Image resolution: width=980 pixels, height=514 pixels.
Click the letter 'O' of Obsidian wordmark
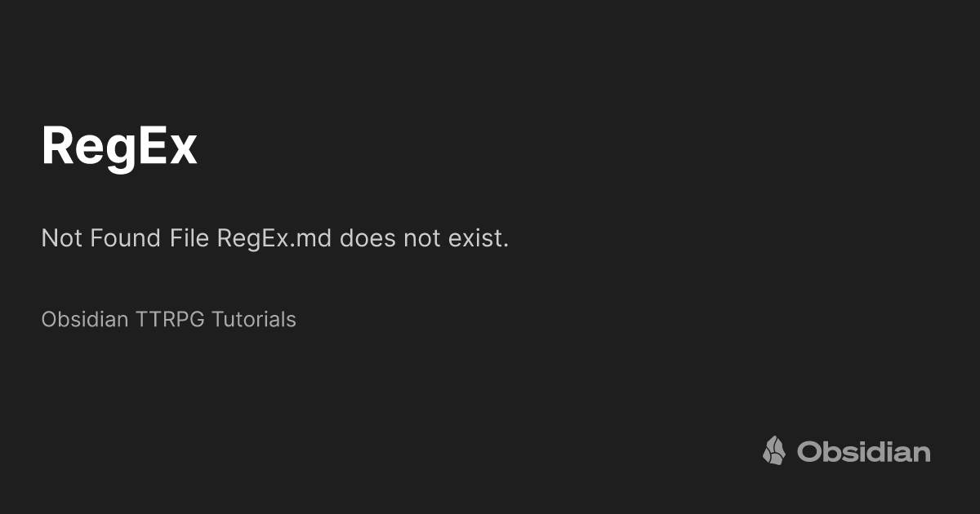point(808,452)
